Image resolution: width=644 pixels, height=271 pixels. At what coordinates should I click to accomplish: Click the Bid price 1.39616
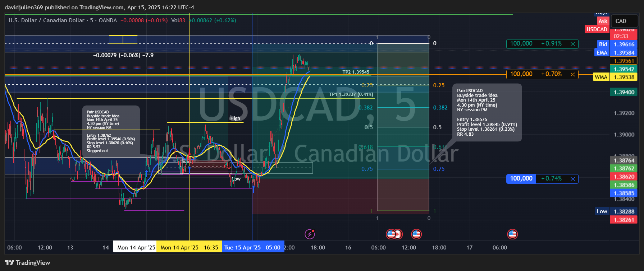point(624,45)
